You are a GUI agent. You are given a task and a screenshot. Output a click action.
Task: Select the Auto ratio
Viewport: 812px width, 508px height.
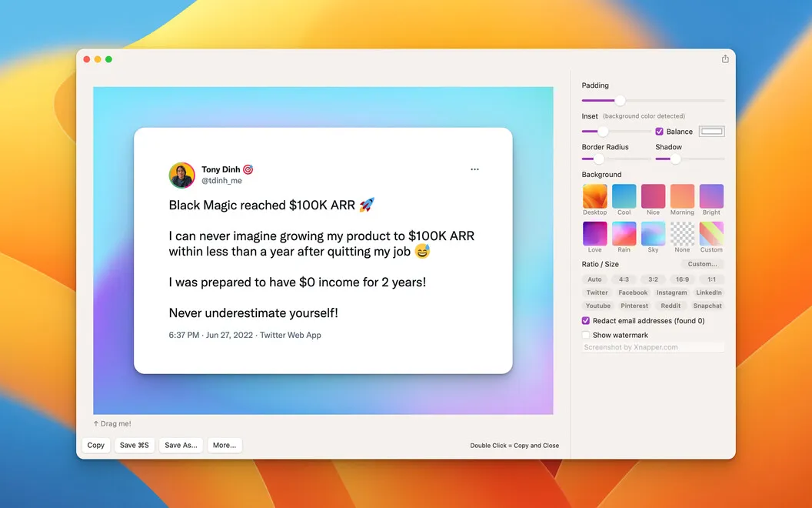click(x=594, y=279)
